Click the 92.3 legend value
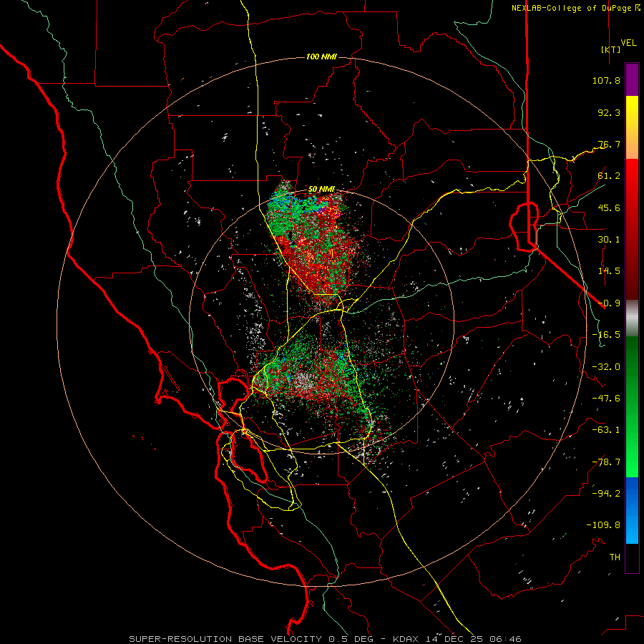This screenshot has width=644, height=644. click(609, 112)
